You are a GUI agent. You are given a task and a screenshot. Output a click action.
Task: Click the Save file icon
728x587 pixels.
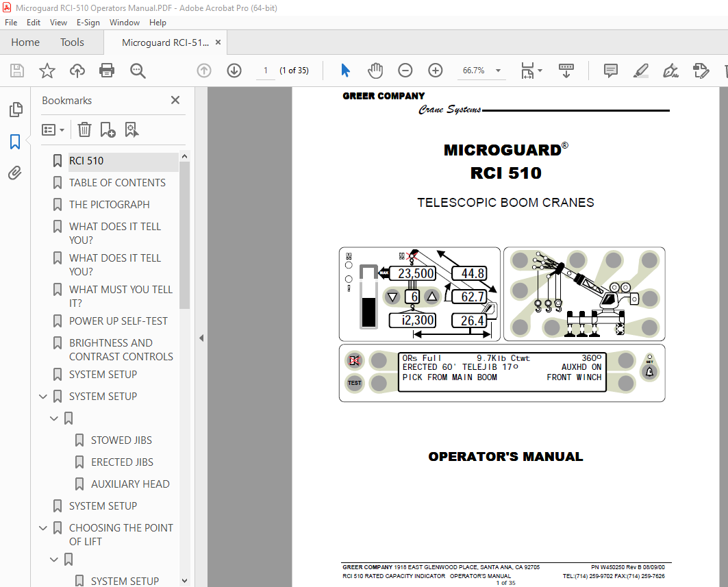pos(17,71)
